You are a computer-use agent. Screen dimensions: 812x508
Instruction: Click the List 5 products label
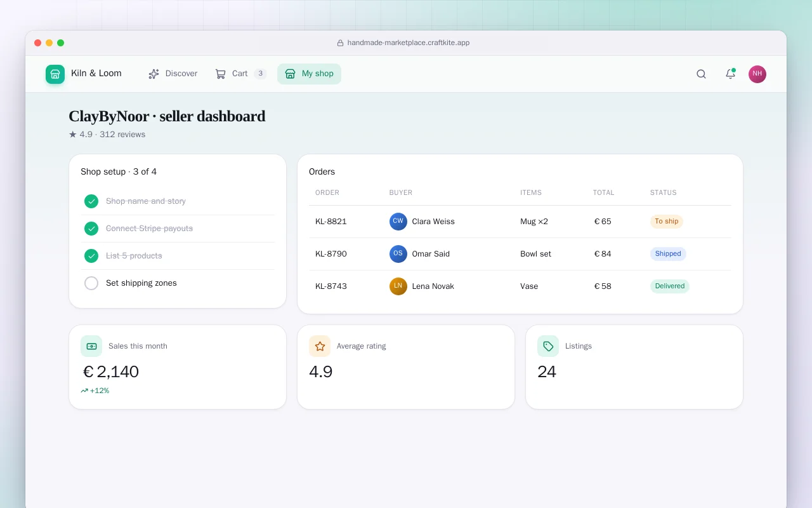pyautogui.click(x=134, y=256)
